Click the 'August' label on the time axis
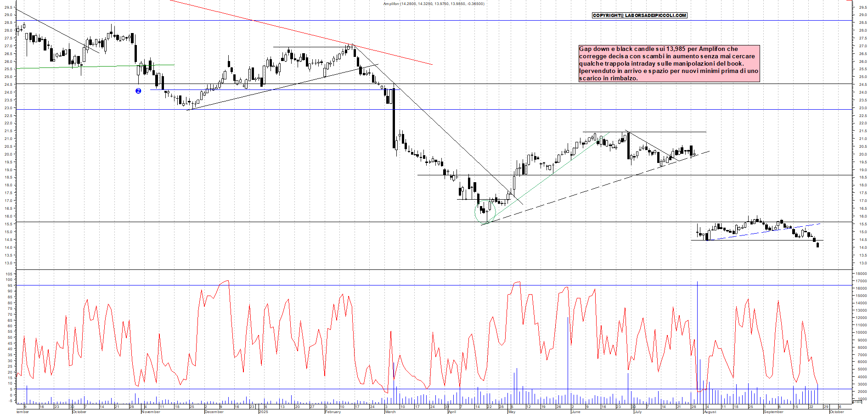Screen dimensions: 868x414 [x=710, y=412]
